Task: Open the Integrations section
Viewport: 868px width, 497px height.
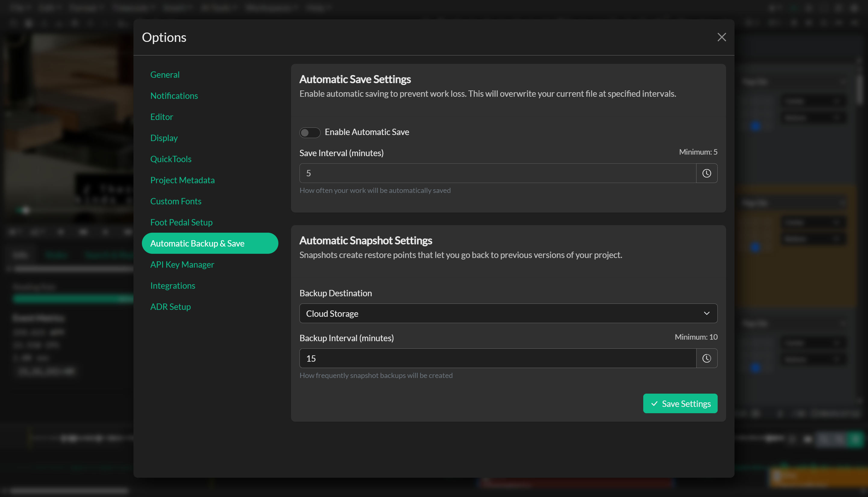Action: coord(173,285)
